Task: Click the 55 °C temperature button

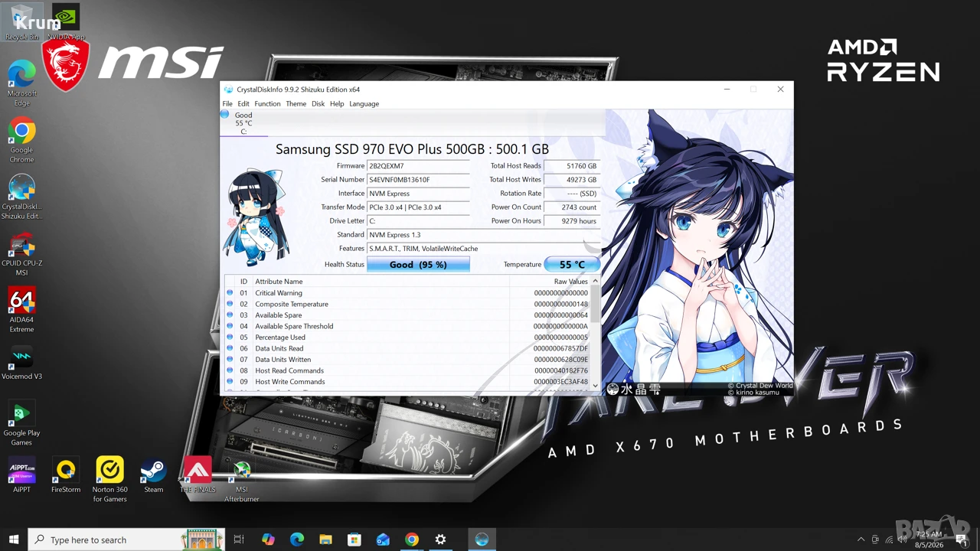Action: pyautogui.click(x=572, y=265)
